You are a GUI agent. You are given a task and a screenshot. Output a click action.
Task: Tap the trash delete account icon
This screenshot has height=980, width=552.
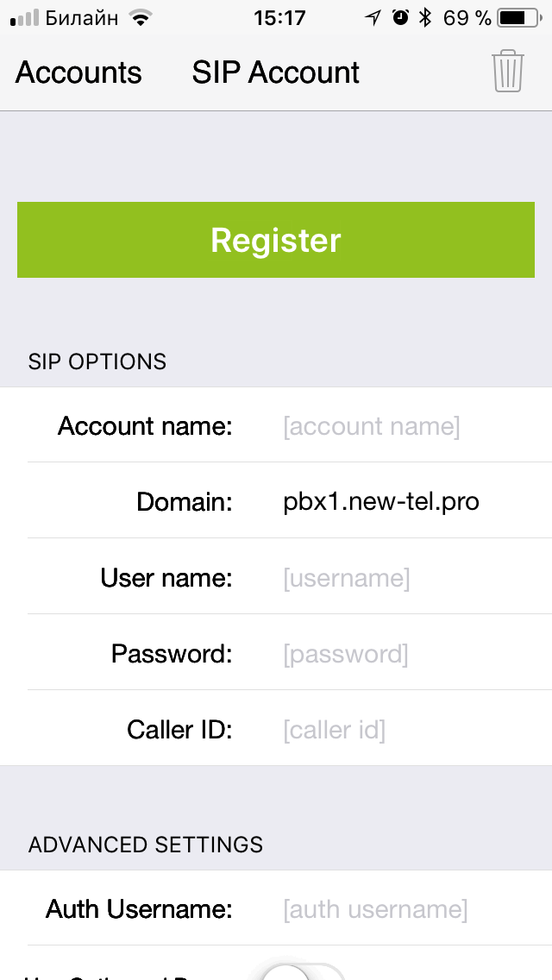[508, 72]
